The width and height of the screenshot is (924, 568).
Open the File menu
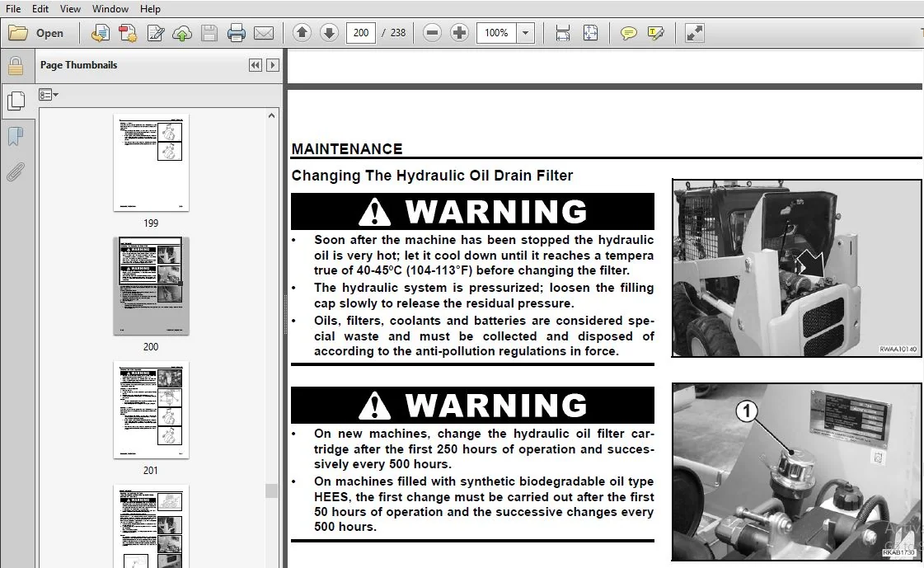[13, 9]
